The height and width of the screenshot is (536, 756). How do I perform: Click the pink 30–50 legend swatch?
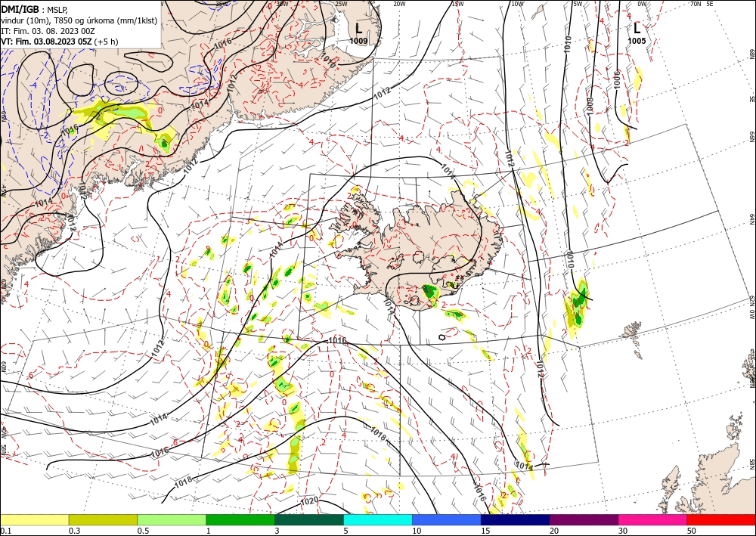tap(653, 520)
